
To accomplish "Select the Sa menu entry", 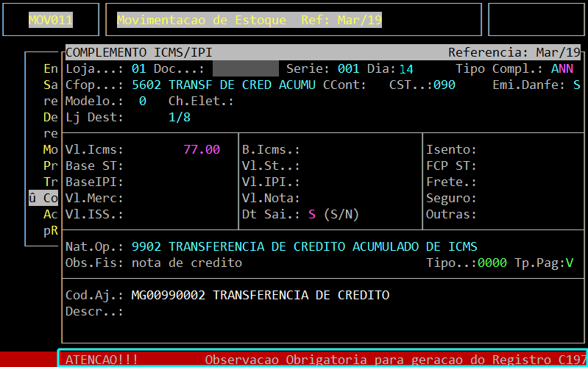I will pos(51,85).
